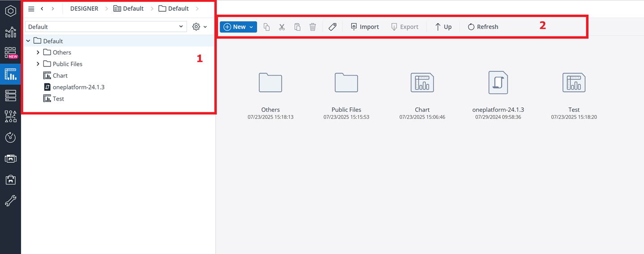Image resolution: width=644 pixels, height=254 pixels.
Task: Open the Default repository dropdown
Action: point(106,27)
